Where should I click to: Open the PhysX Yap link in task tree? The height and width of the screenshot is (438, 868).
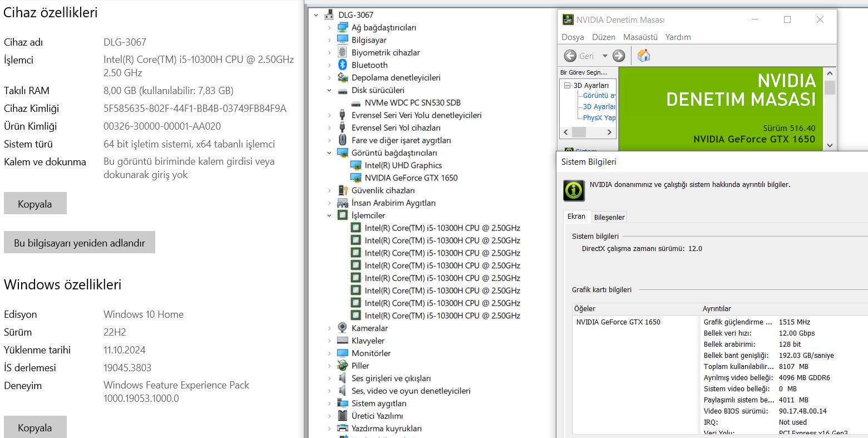click(x=599, y=118)
